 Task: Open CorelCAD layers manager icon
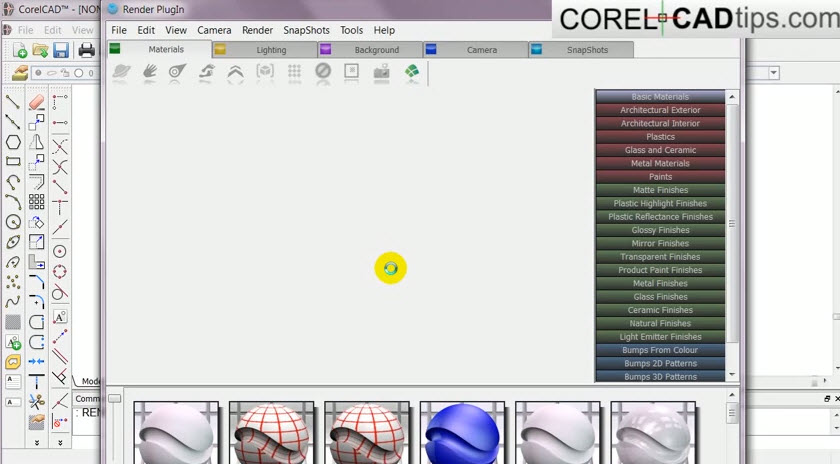(20, 73)
